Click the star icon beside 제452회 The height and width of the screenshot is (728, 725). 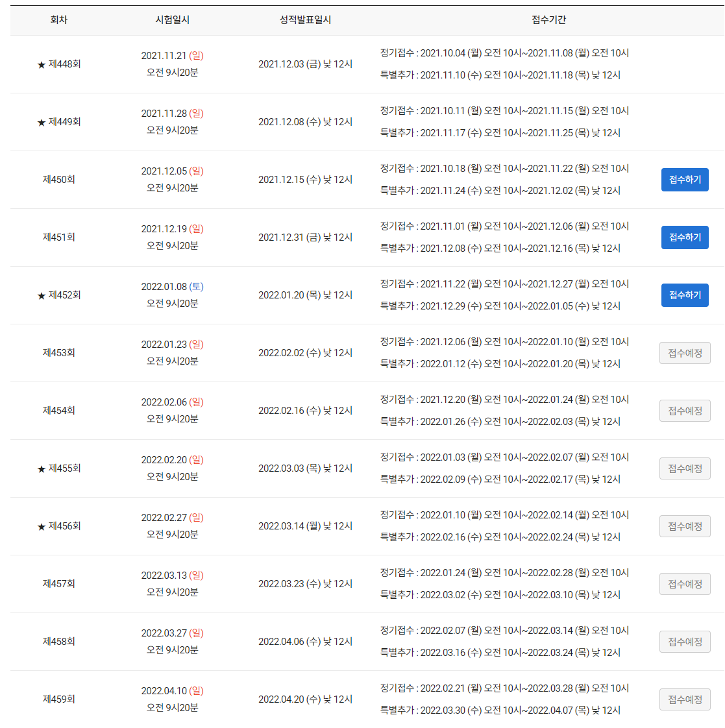click(x=42, y=296)
